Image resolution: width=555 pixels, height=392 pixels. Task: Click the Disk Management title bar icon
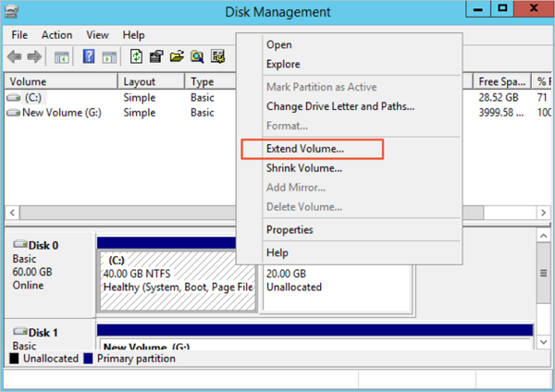[x=12, y=12]
